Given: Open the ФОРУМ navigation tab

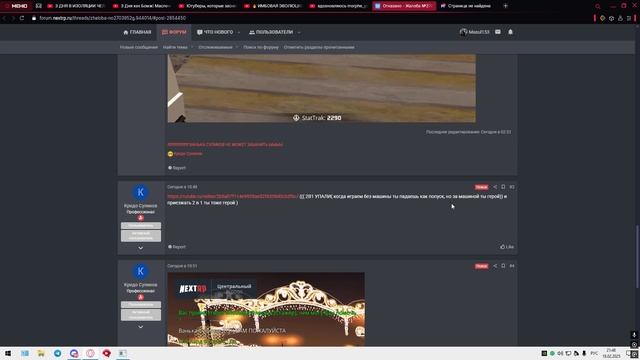Looking at the screenshot, I should 174,32.
